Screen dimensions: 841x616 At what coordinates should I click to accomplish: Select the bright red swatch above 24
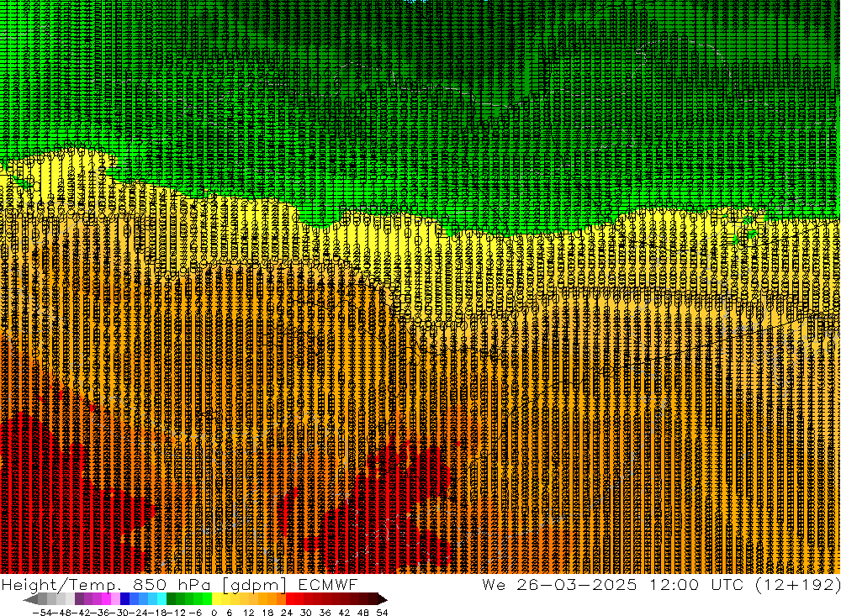tap(290, 599)
